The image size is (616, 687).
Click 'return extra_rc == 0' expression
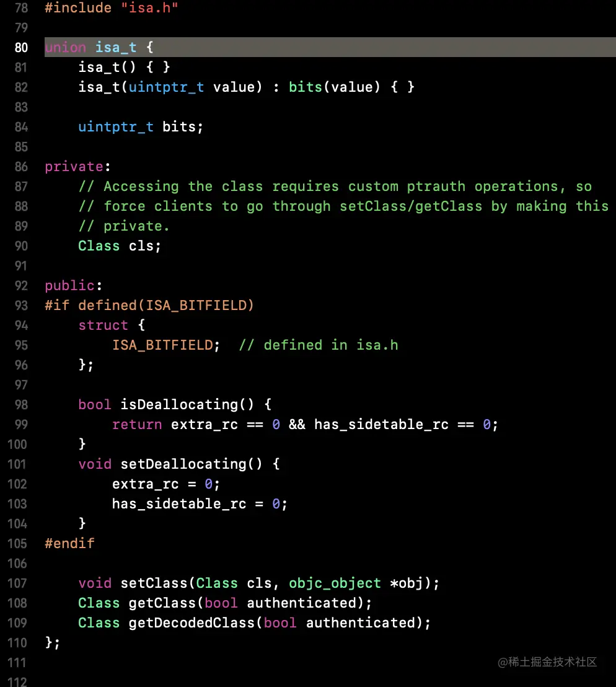tap(196, 425)
